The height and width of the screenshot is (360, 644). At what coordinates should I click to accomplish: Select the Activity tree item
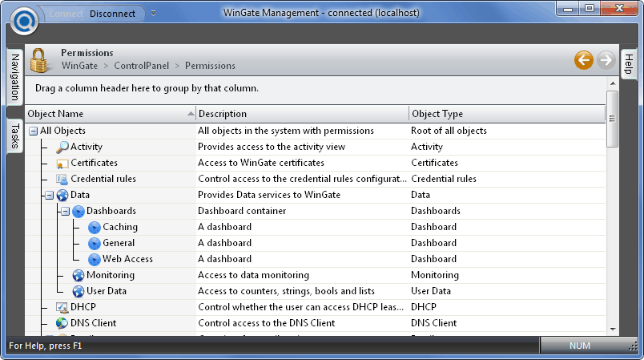(x=87, y=147)
